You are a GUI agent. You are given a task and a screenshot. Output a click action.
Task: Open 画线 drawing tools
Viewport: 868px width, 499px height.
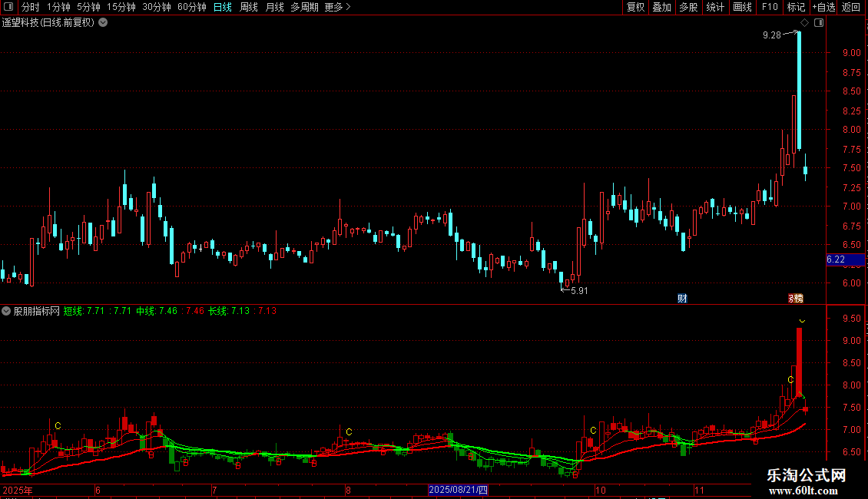coord(742,7)
